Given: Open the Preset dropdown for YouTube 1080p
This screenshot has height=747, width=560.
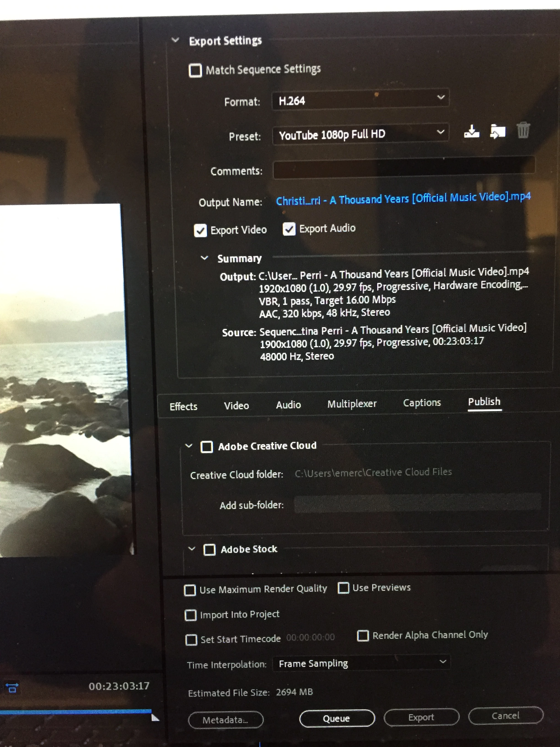Looking at the screenshot, I should [x=360, y=134].
